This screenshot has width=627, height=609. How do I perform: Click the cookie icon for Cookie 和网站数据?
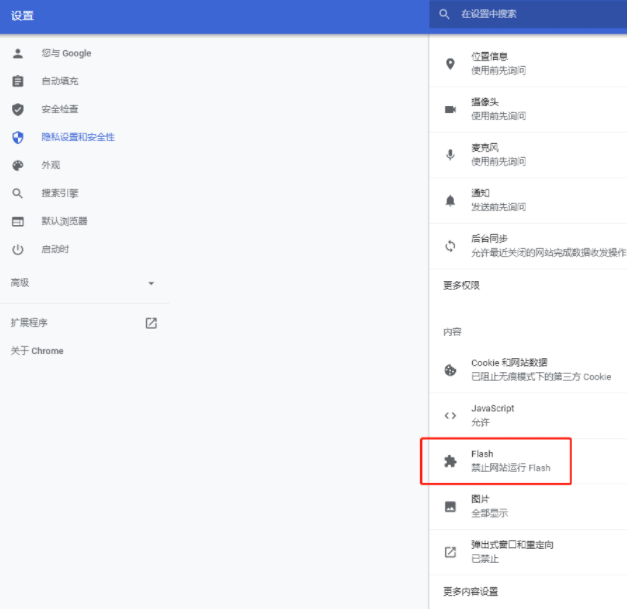coord(450,370)
